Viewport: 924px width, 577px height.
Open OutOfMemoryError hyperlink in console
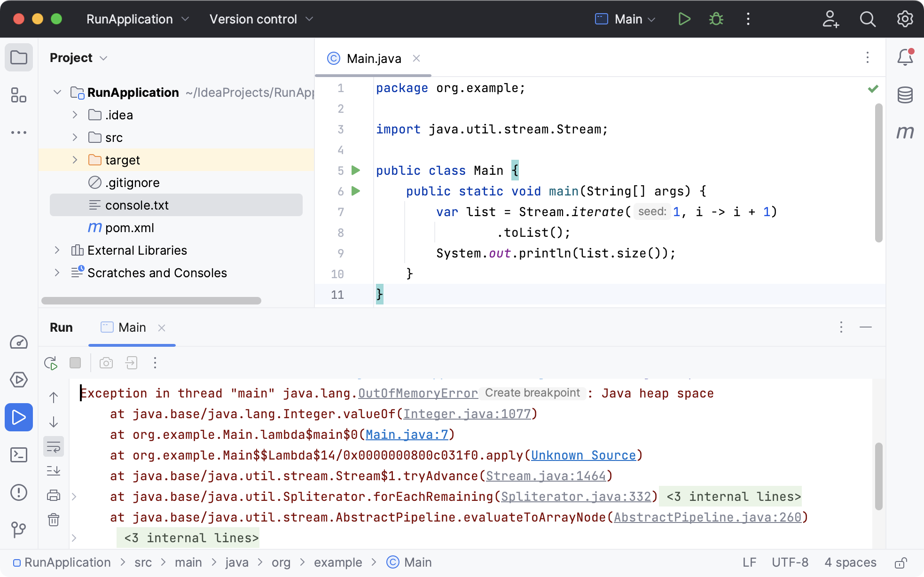[x=417, y=393]
